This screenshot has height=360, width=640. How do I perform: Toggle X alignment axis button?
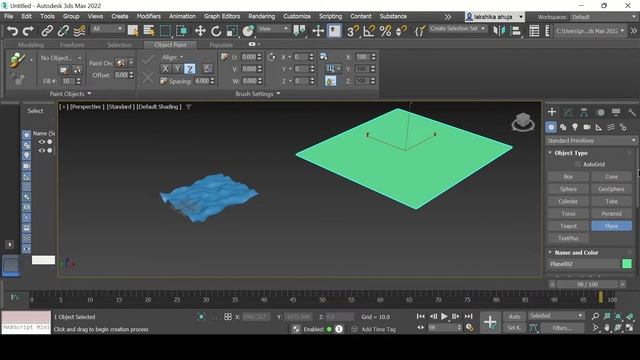click(165, 69)
